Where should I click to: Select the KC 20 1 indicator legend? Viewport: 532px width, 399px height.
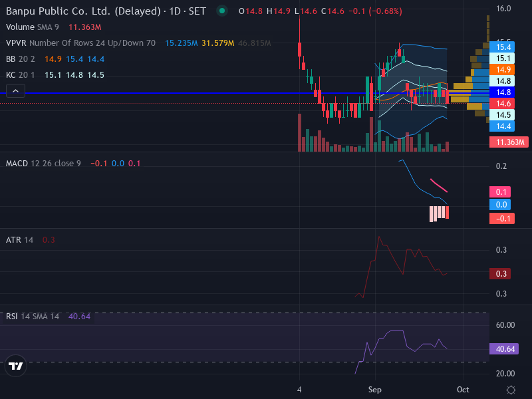pyautogui.click(x=21, y=75)
